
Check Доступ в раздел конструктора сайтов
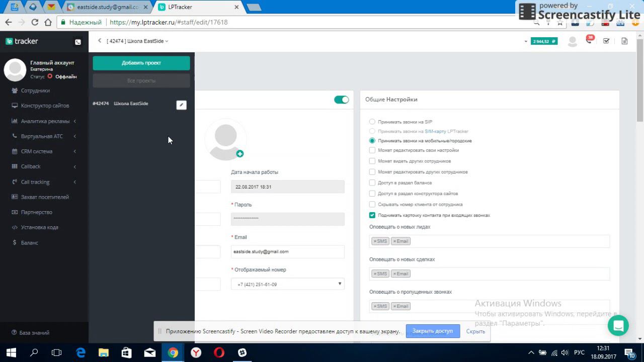tap(372, 194)
